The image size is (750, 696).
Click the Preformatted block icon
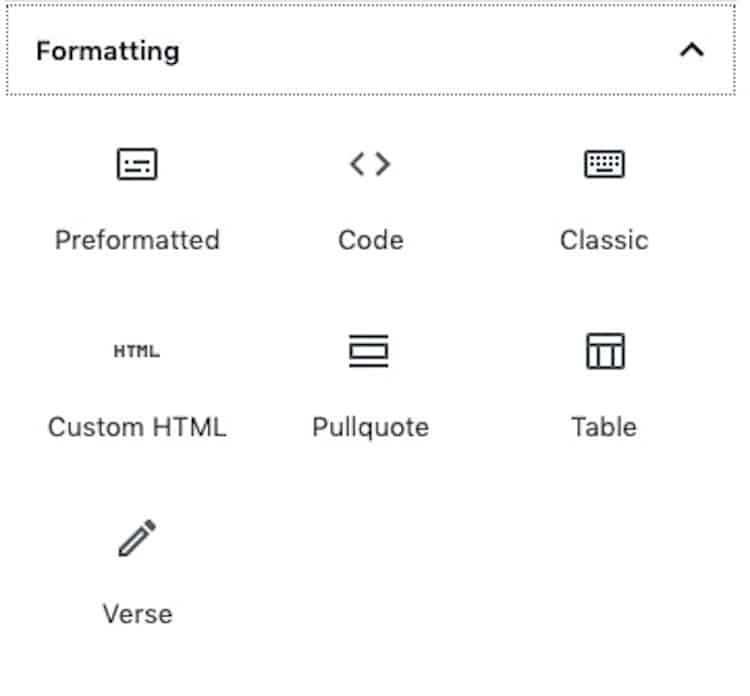click(x=137, y=164)
